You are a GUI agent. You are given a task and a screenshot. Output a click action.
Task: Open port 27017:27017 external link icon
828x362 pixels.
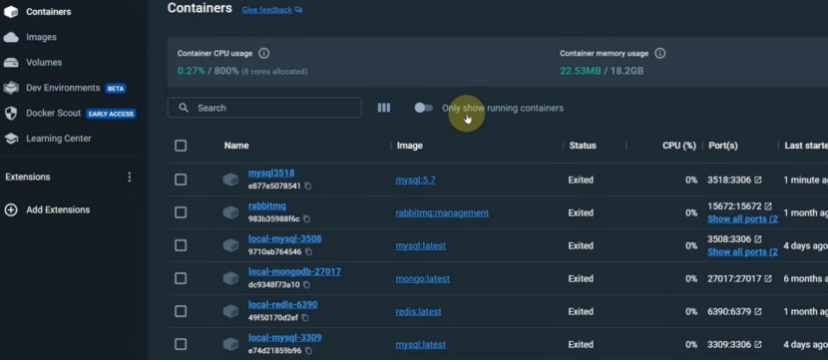pos(768,279)
